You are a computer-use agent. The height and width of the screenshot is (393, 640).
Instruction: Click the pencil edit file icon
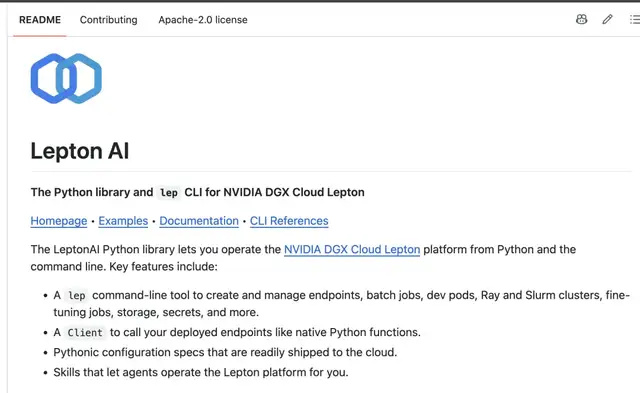607,19
